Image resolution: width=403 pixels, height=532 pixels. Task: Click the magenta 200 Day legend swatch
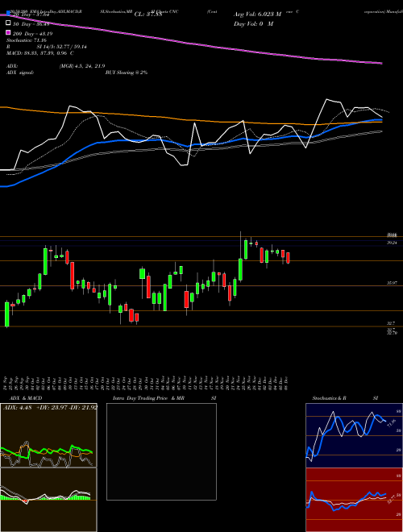click(x=8, y=33)
